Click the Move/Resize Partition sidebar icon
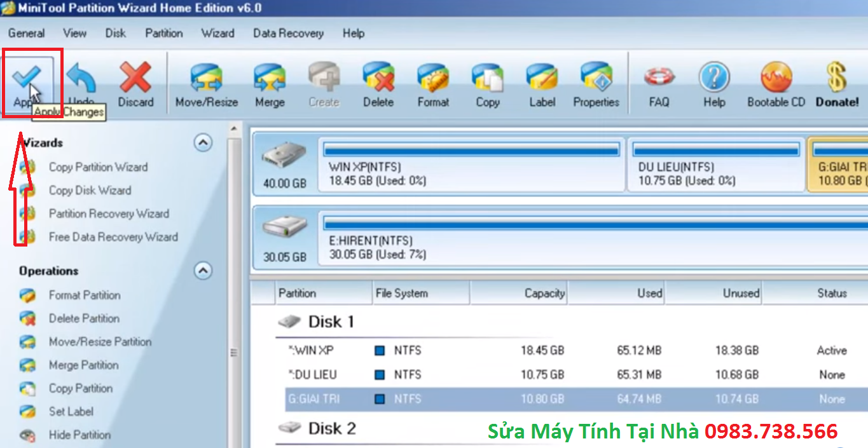Image resolution: width=868 pixels, height=448 pixels. (x=27, y=342)
